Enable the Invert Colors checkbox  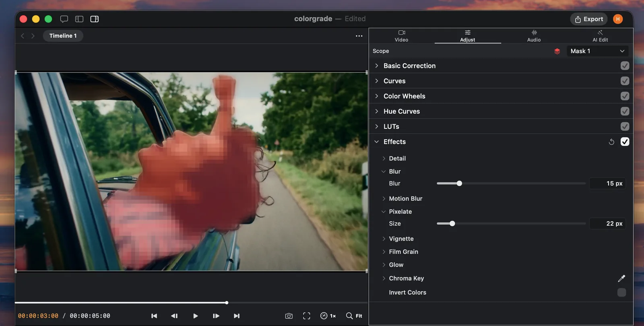click(621, 293)
